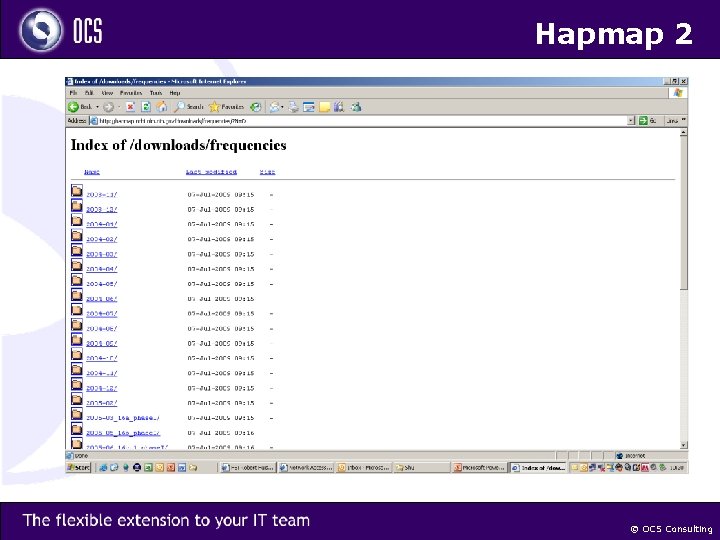Open the 2004-09/ directory link

click(101, 343)
